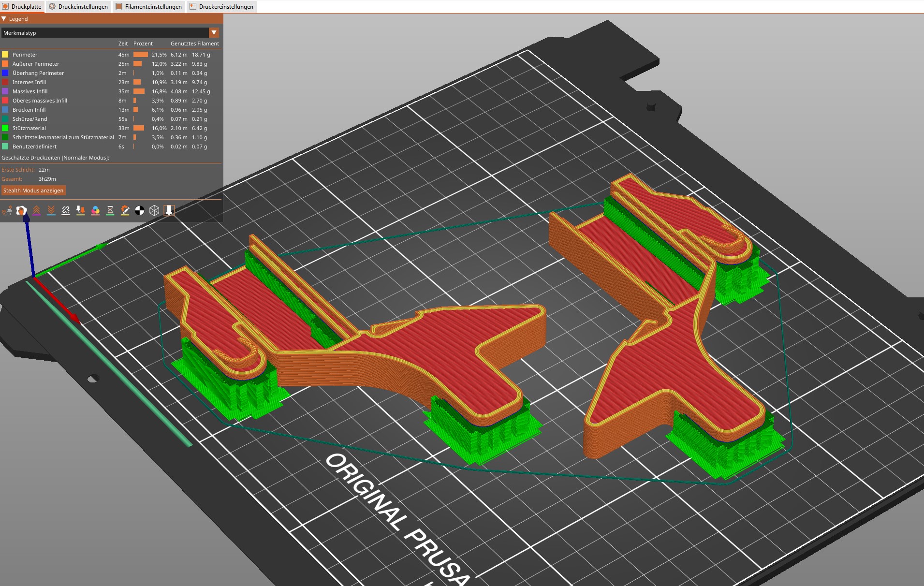
Task: Click Stealth Modus anzeigen button
Action: (x=33, y=190)
